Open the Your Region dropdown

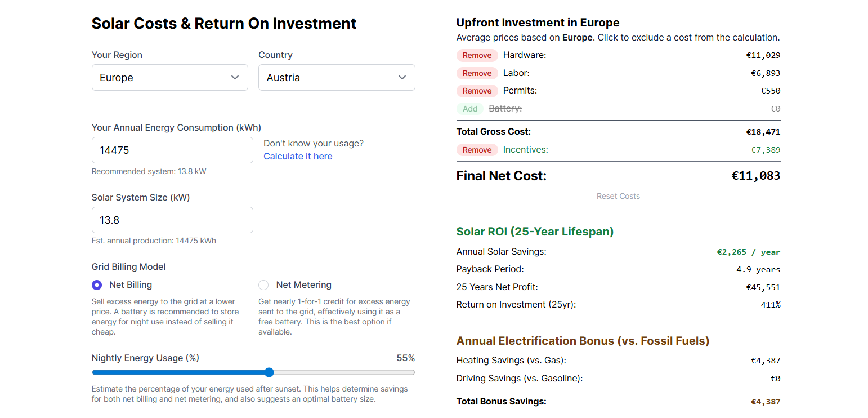coord(169,77)
